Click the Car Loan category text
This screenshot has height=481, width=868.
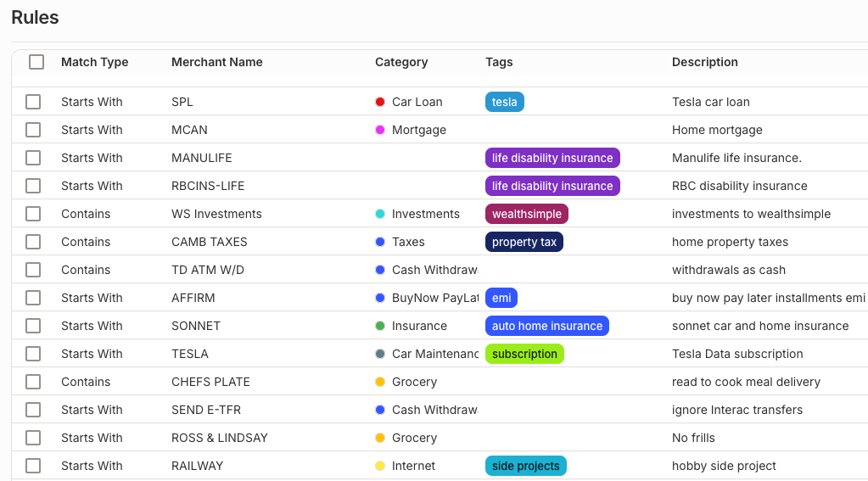coord(417,102)
